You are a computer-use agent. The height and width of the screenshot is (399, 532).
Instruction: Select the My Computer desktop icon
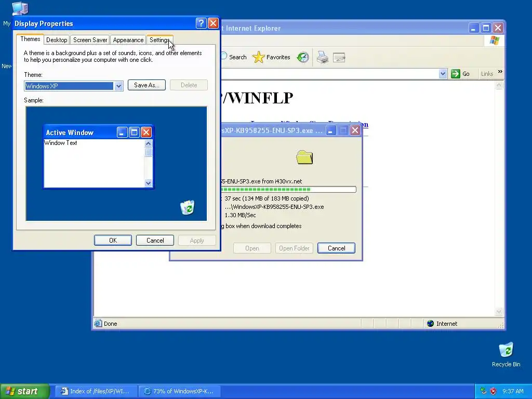20,8
